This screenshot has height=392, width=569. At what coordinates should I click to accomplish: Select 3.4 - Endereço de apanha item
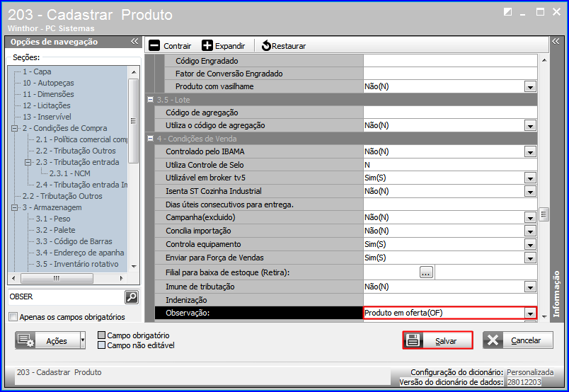[80, 253]
